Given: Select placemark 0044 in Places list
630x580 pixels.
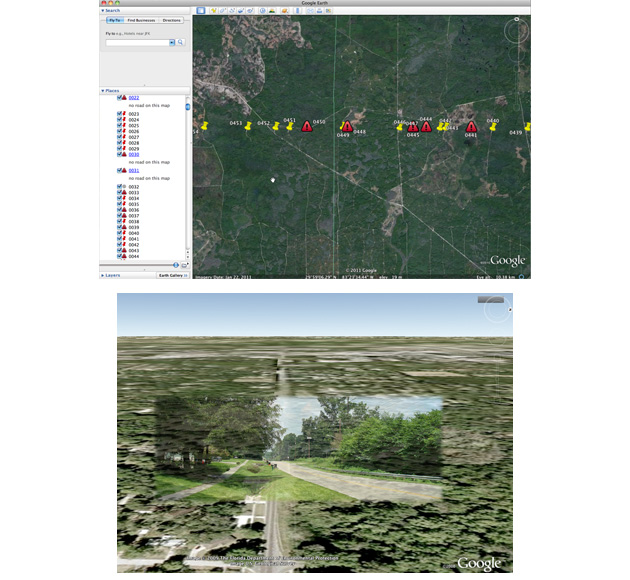Looking at the screenshot, I should pos(134,256).
